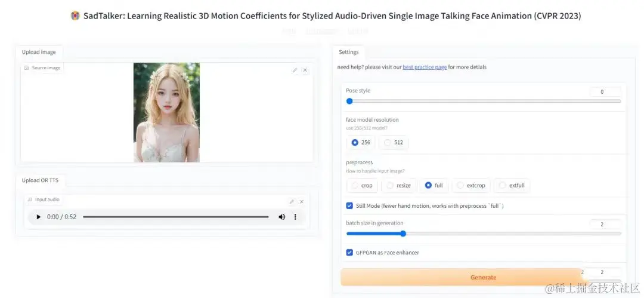Choose extcrop preprocess option

tap(470, 186)
